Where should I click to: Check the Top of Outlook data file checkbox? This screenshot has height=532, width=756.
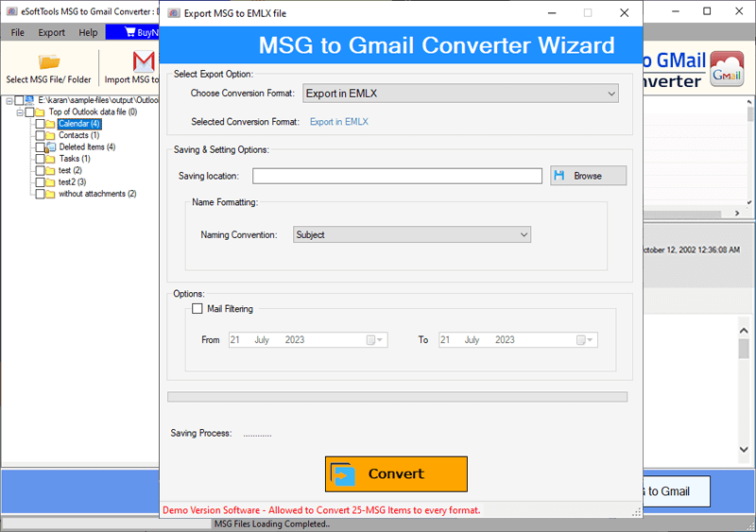[x=29, y=112]
